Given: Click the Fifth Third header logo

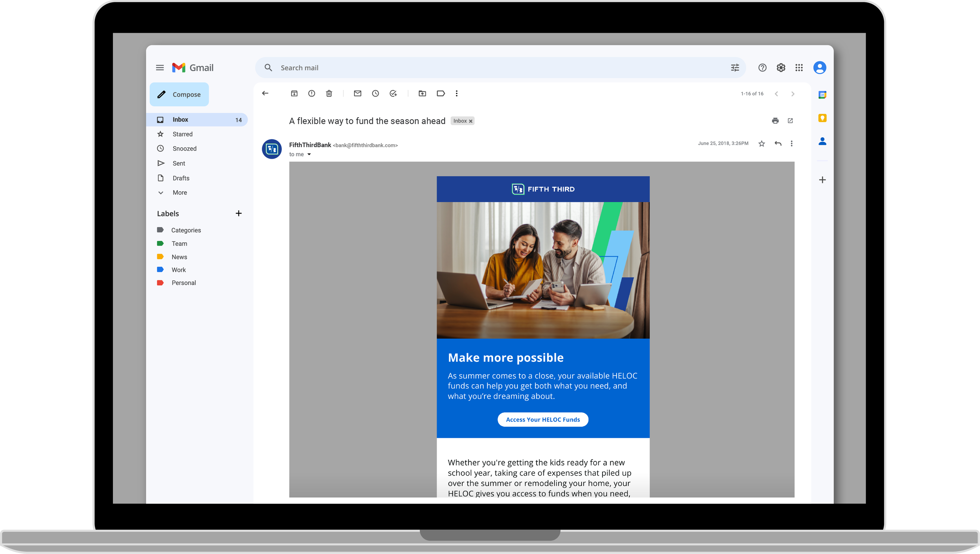Looking at the screenshot, I should pyautogui.click(x=543, y=189).
